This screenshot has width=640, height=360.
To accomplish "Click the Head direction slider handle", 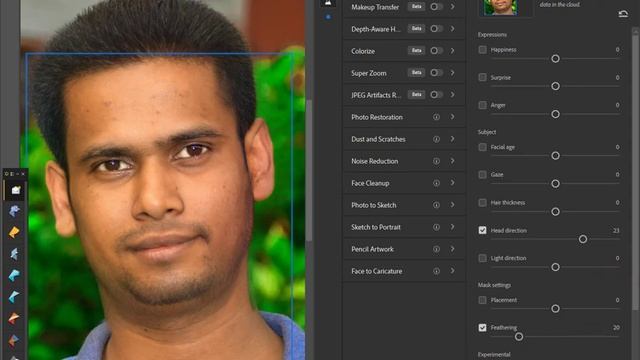I will [583, 239].
